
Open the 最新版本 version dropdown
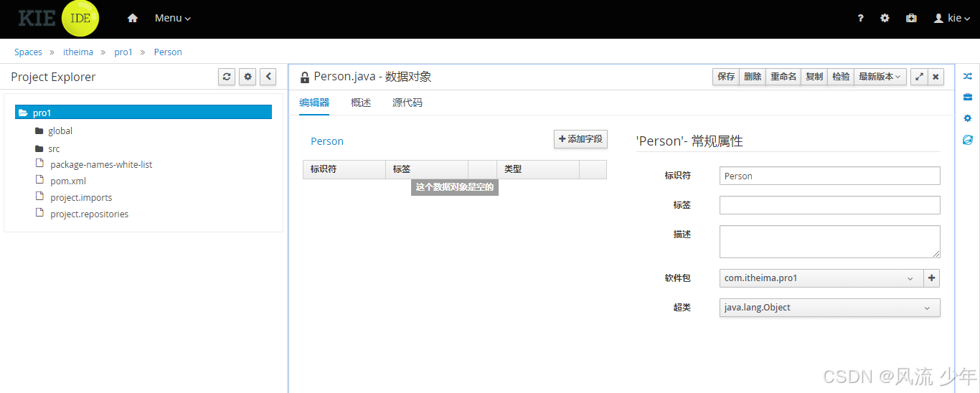coord(880,77)
